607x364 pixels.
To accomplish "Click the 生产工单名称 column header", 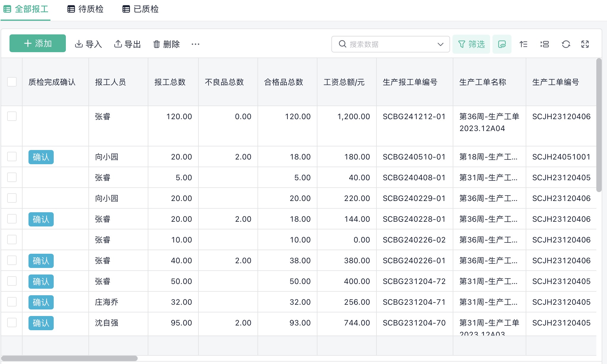I will (490, 82).
